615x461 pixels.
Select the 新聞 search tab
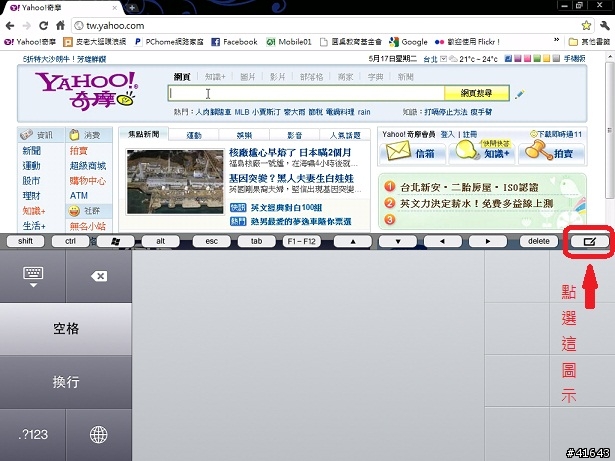pos(406,77)
